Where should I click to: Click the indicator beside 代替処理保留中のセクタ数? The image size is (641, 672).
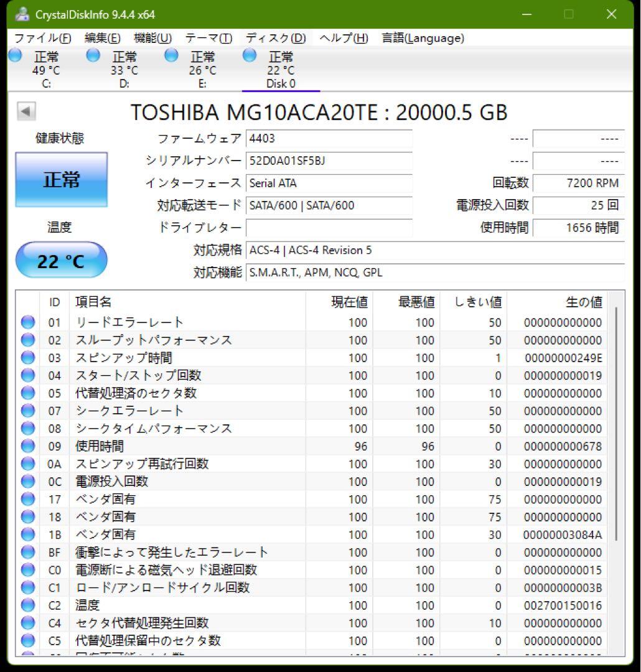point(27,640)
